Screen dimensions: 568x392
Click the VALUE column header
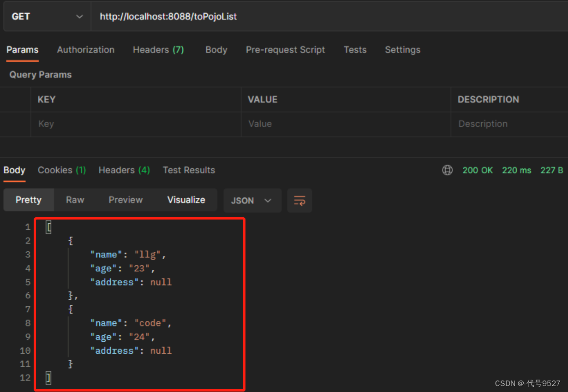coord(263,100)
